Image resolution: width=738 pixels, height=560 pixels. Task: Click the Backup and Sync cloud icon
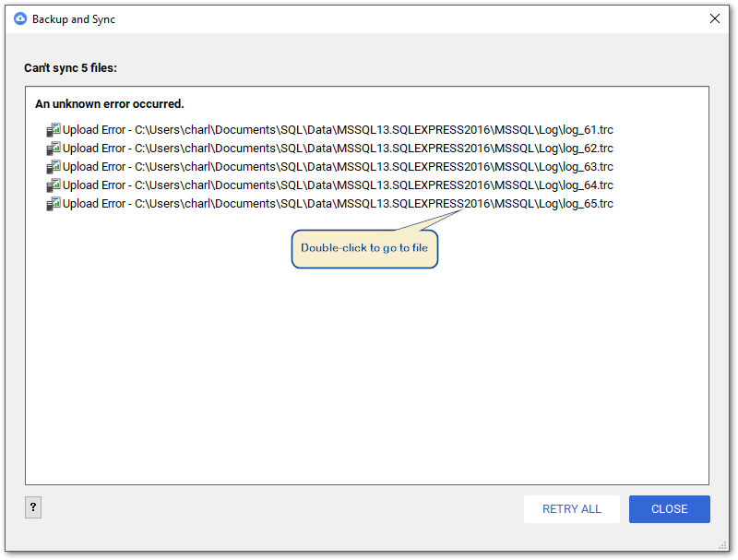20,18
